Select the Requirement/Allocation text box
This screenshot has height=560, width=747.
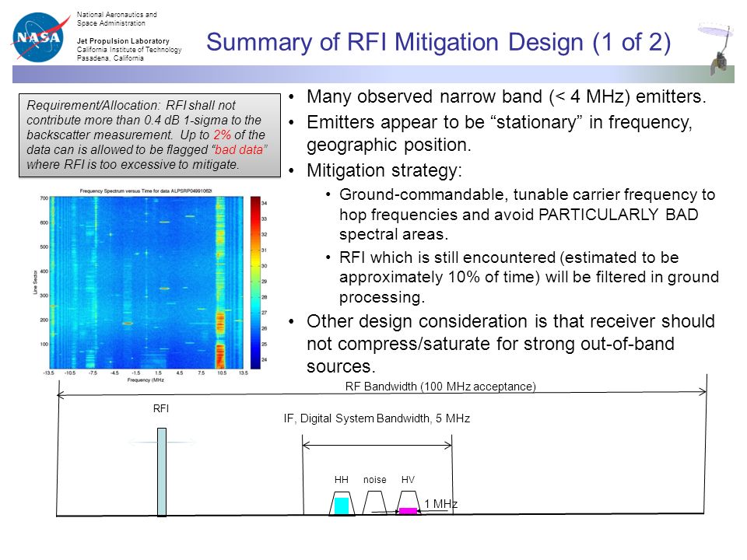pos(149,135)
